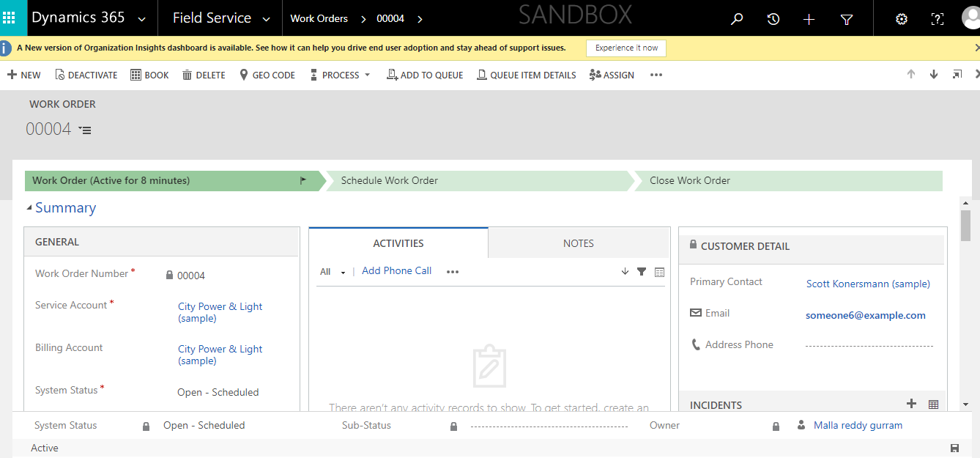This screenshot has height=458, width=980.
Task: Go to next record down arrow
Action: tap(934, 74)
